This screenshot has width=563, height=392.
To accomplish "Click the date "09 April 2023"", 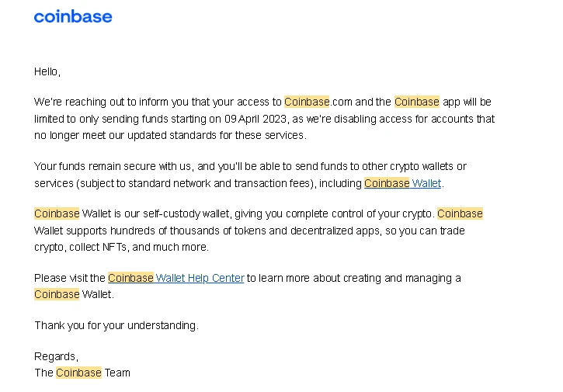I will coord(255,119).
